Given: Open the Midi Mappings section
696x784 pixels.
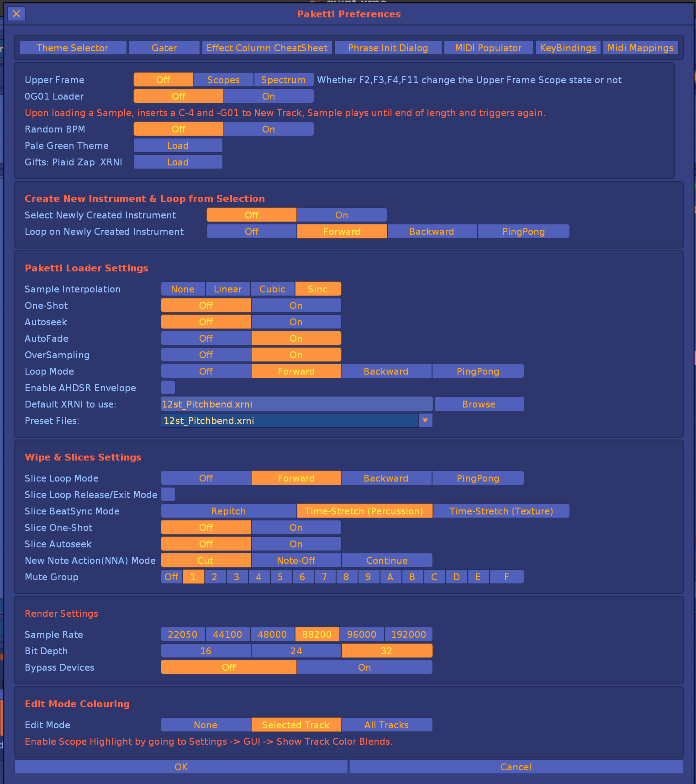Looking at the screenshot, I should pyautogui.click(x=640, y=48).
